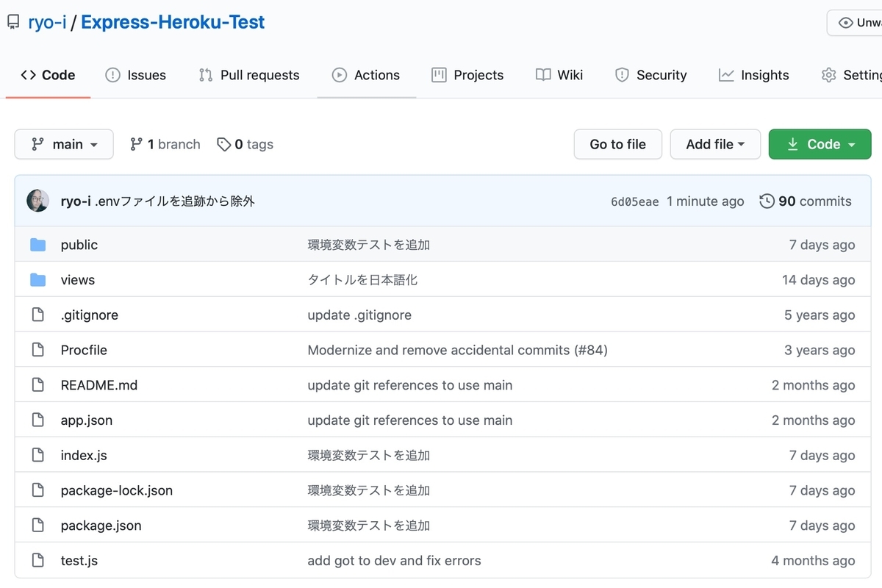The image size is (882, 588).
Task: Open the Settings tab
Action: (851, 75)
